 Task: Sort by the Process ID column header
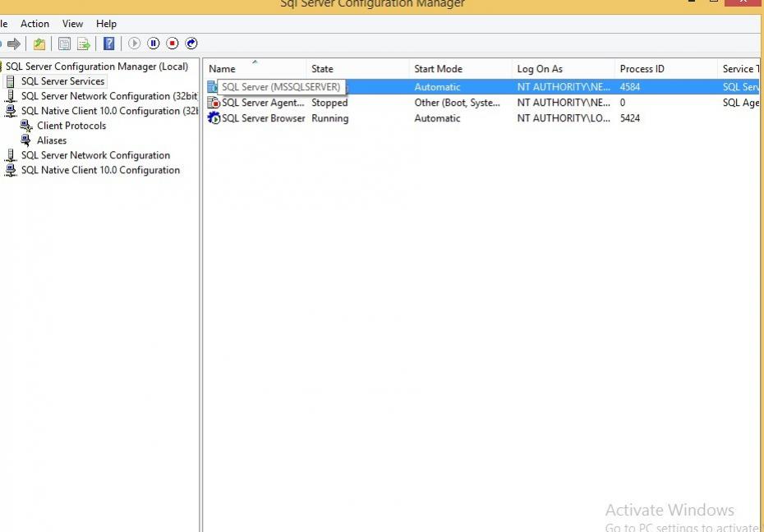click(666, 69)
